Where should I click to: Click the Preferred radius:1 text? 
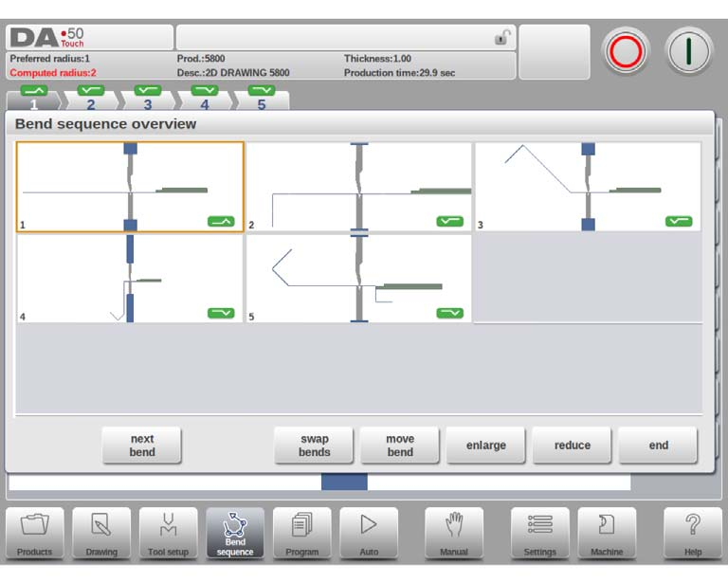pos(49,59)
